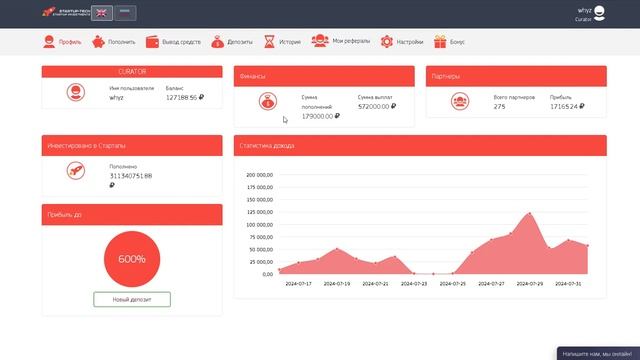Click the Статистика дохода chart header

(x=420, y=145)
